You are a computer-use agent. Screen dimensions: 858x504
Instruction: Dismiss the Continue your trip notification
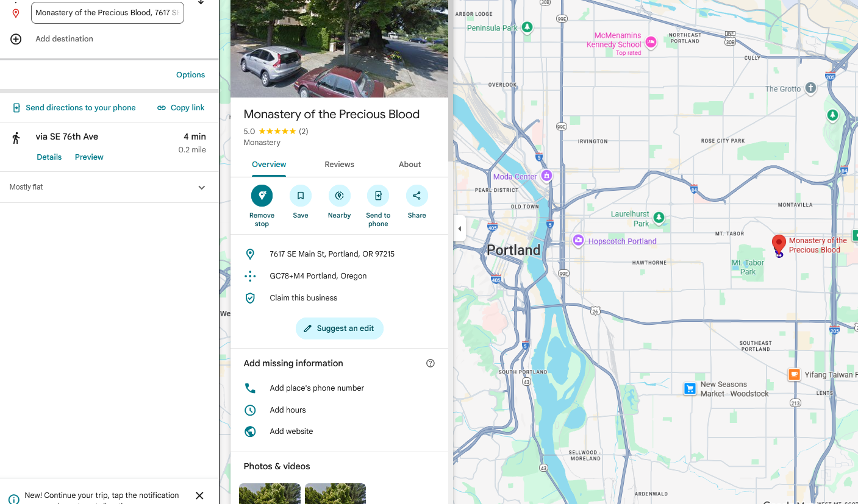199,495
